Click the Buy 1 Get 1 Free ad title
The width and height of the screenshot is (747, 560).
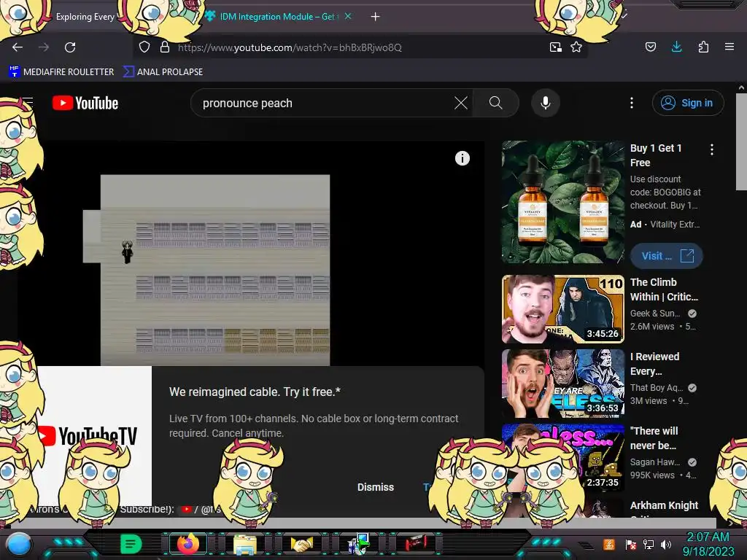tap(656, 155)
